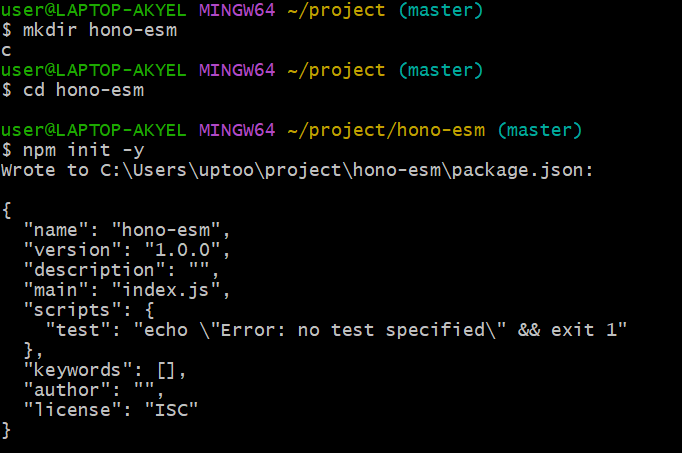Viewport: 682px width, 453px height.
Task: Click the "author" JSON line
Action: [x=94, y=390]
